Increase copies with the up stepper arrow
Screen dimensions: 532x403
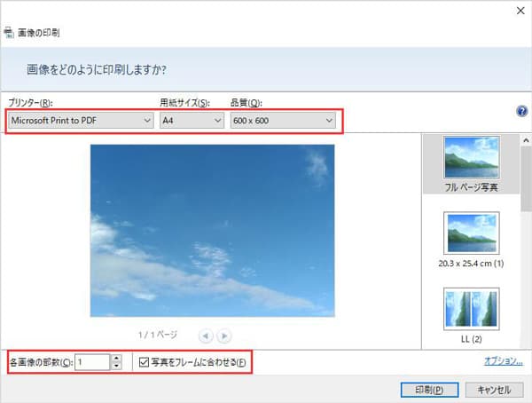click(x=116, y=358)
